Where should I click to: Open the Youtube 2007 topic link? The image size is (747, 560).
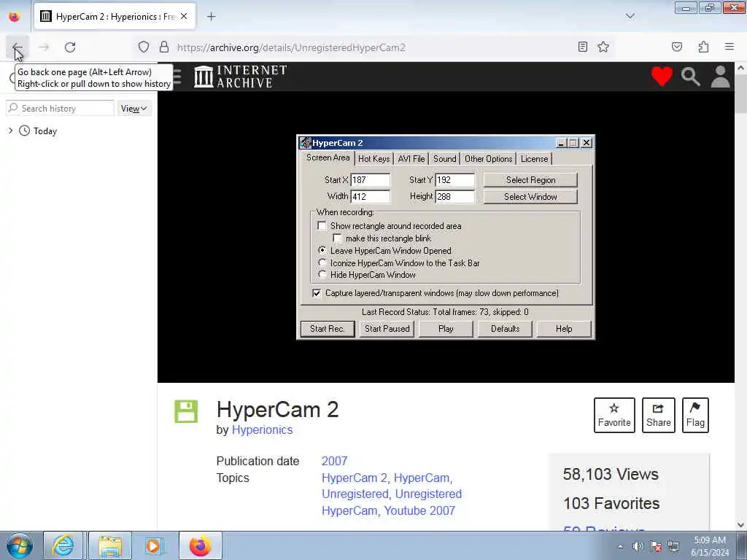tap(419, 510)
